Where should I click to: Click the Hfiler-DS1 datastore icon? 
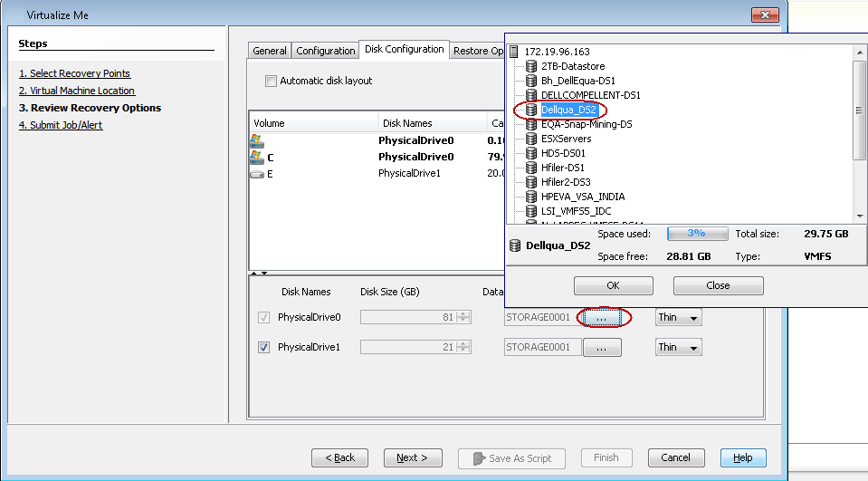pyautogui.click(x=531, y=168)
